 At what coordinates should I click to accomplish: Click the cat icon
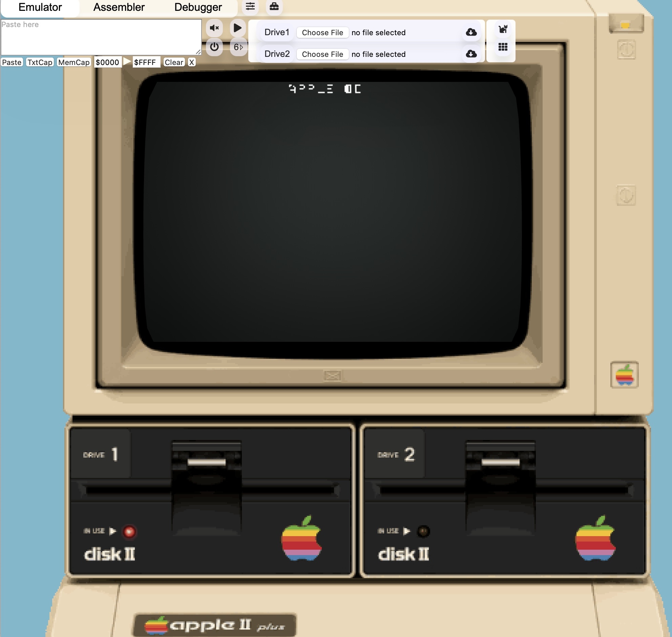[503, 29]
